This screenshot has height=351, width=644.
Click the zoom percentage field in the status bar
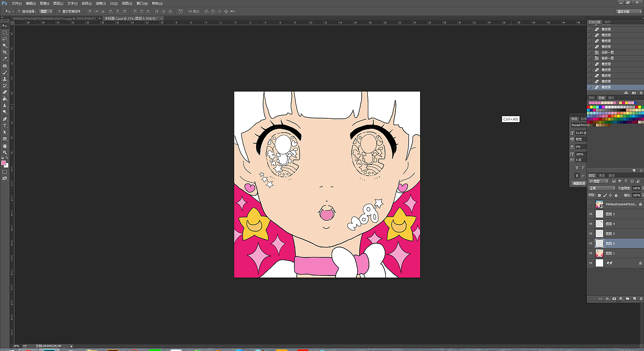point(17,346)
